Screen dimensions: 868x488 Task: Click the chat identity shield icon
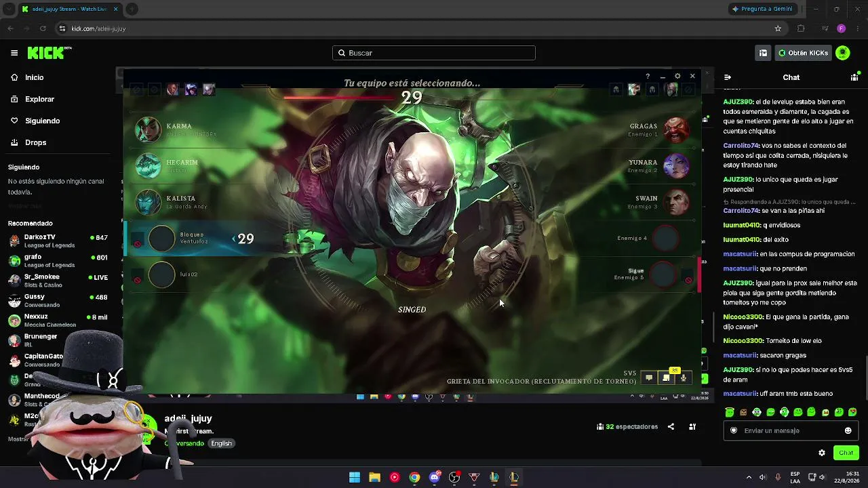point(734,430)
